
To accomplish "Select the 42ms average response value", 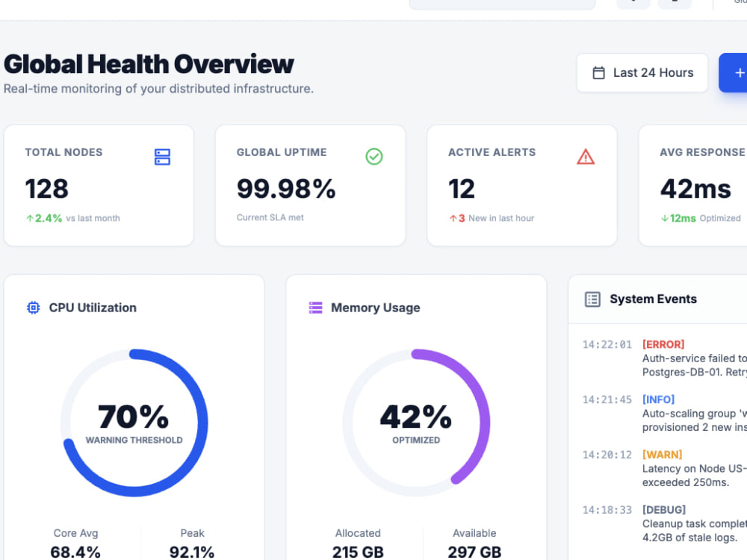I will [x=695, y=189].
